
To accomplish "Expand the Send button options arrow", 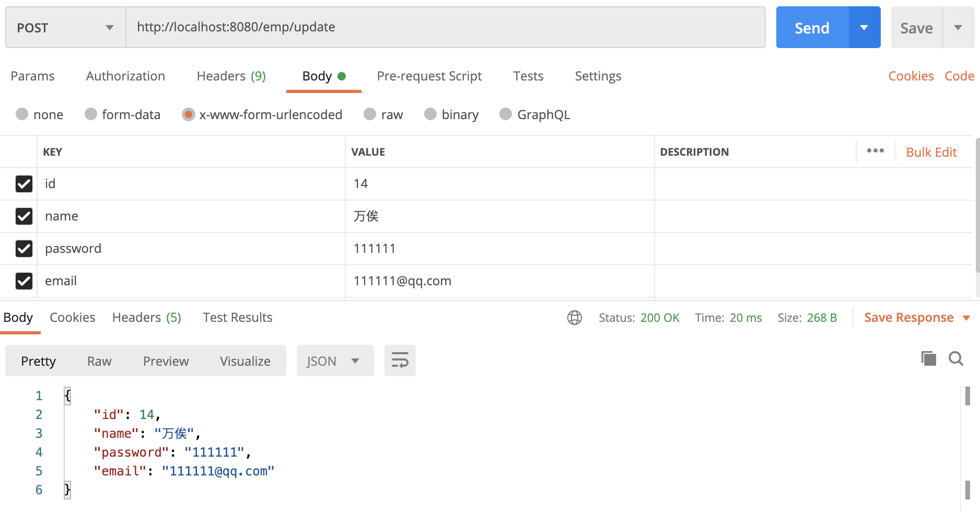I will (865, 27).
